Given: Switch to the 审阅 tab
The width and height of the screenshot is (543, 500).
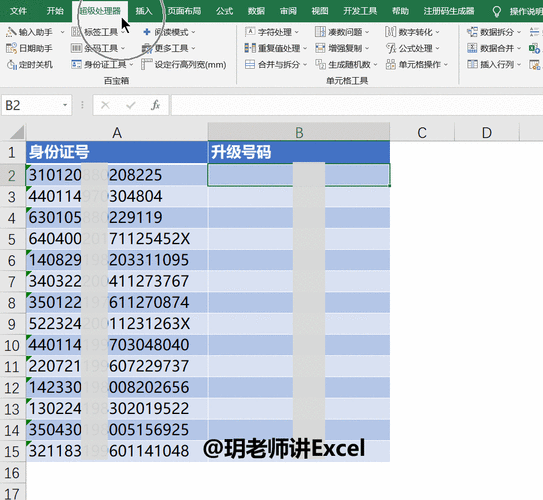Looking at the screenshot, I should [288, 11].
